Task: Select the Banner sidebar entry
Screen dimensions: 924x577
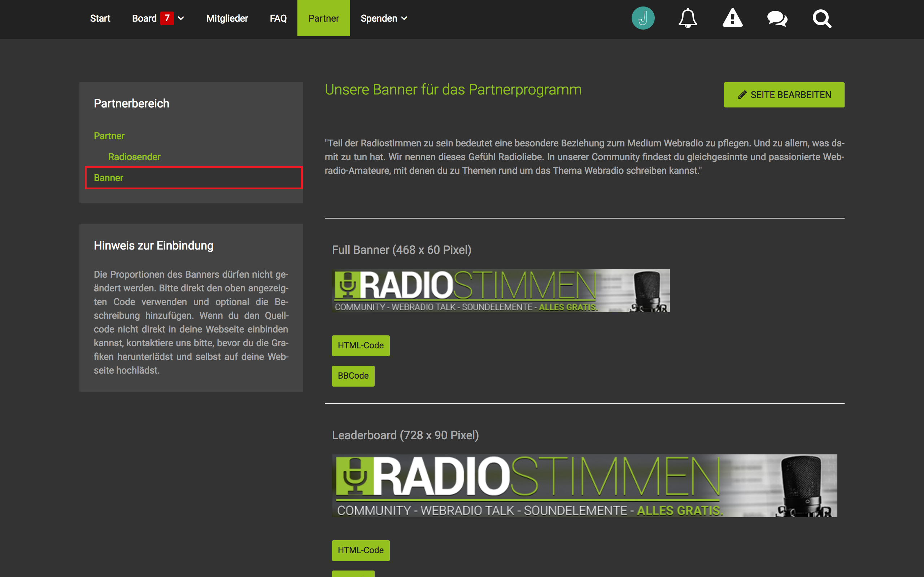Action: pos(109,178)
